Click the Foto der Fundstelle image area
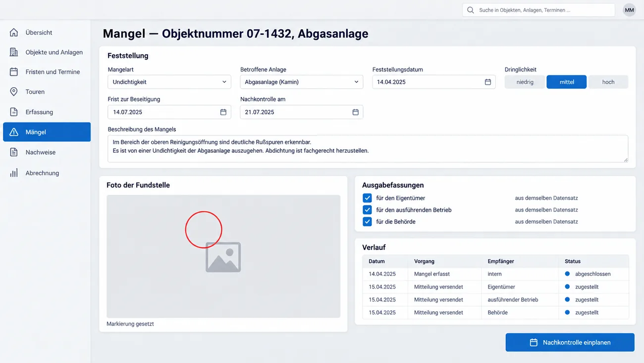Viewport: 644px width, 363px height. 223,256
